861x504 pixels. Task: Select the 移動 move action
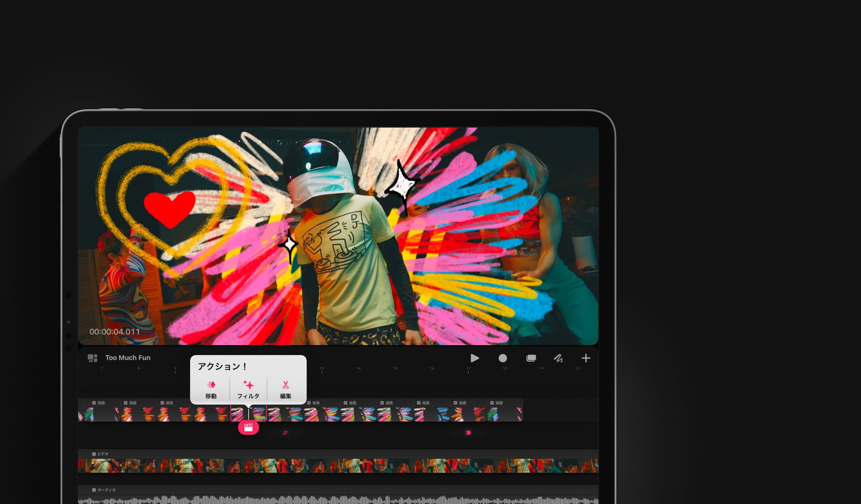click(x=211, y=389)
